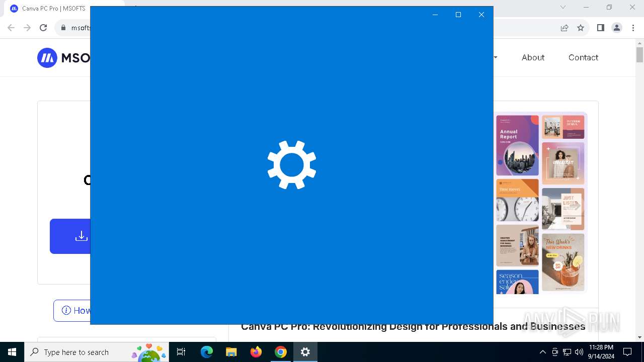Click the Chrome reload page icon

tap(43, 28)
